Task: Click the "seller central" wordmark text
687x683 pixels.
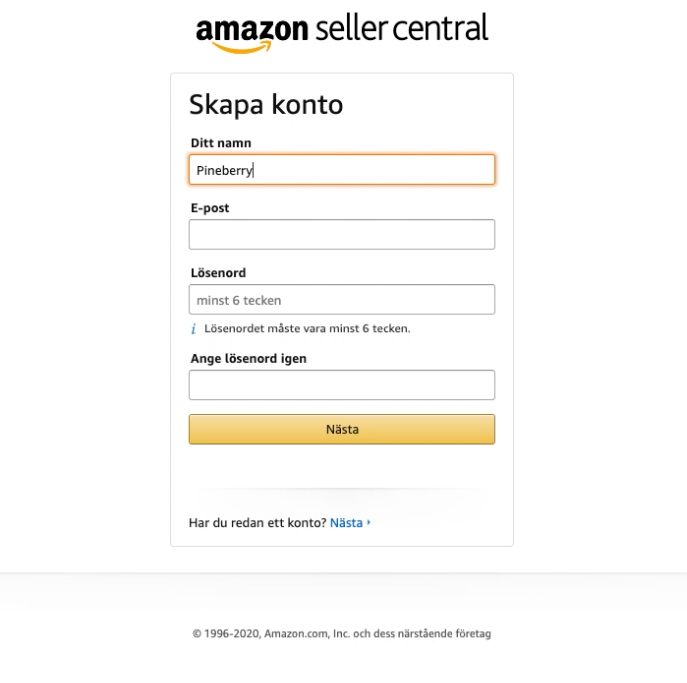Action: coord(401,28)
